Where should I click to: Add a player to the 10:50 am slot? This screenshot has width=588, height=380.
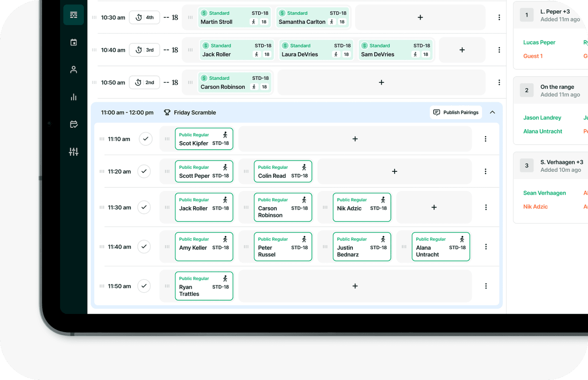(381, 82)
